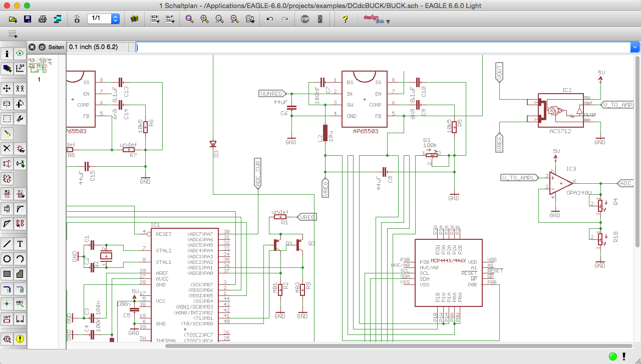641x364 pixels.
Task: Run a user language program (ULP)
Action: (170, 19)
